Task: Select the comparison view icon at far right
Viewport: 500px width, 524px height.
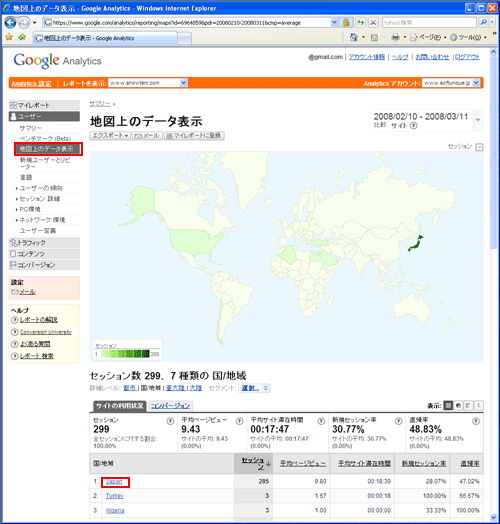Action: (478, 405)
